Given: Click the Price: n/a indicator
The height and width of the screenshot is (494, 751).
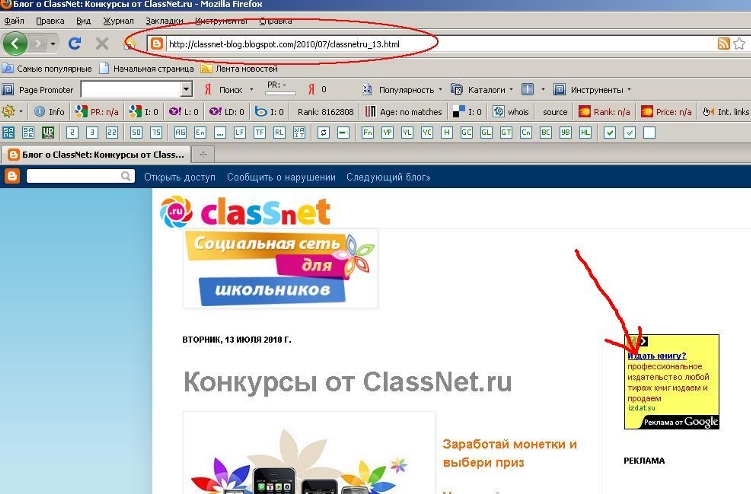Looking at the screenshot, I should 667,112.
